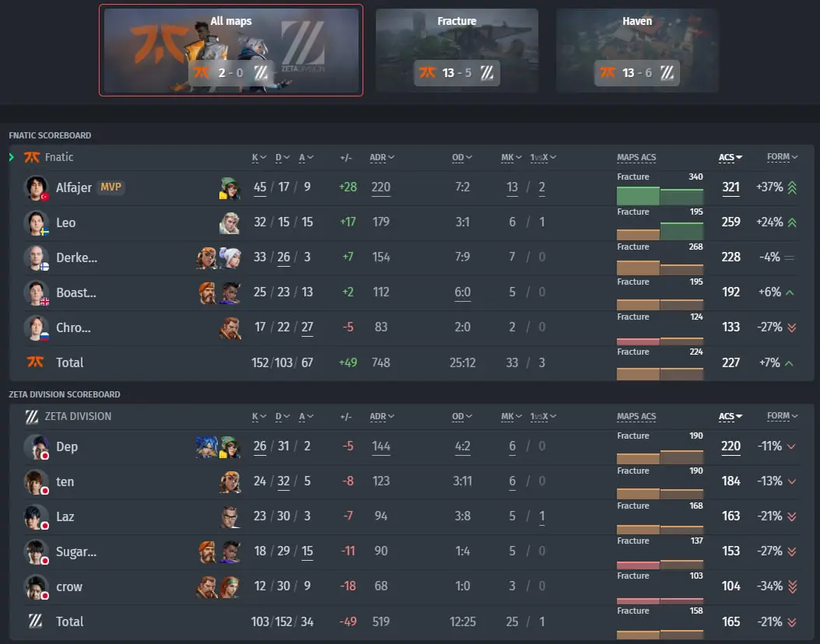820x644 pixels.
Task: Click Chronicle's form down-arrow indicator
Action: [792, 327]
